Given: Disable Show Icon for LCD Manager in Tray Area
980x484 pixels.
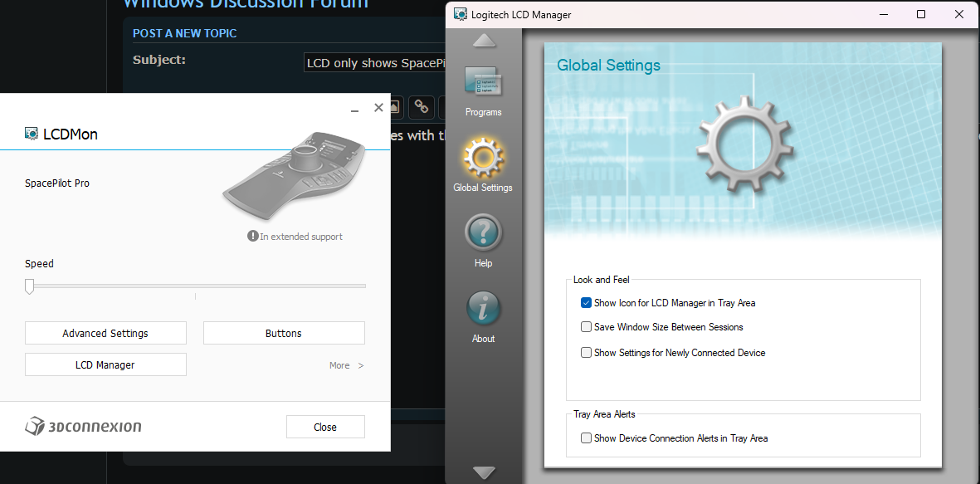Looking at the screenshot, I should (x=586, y=303).
